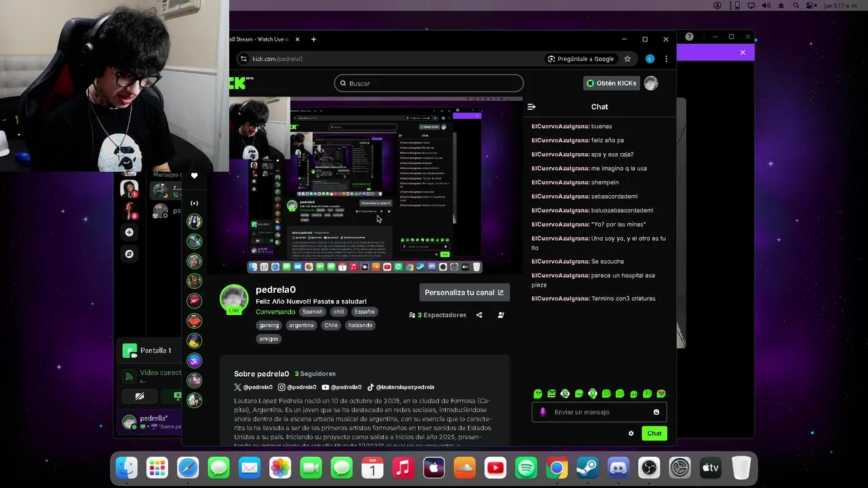Select the hablando tag
Viewport: 868px width, 488px height.
[360, 325]
